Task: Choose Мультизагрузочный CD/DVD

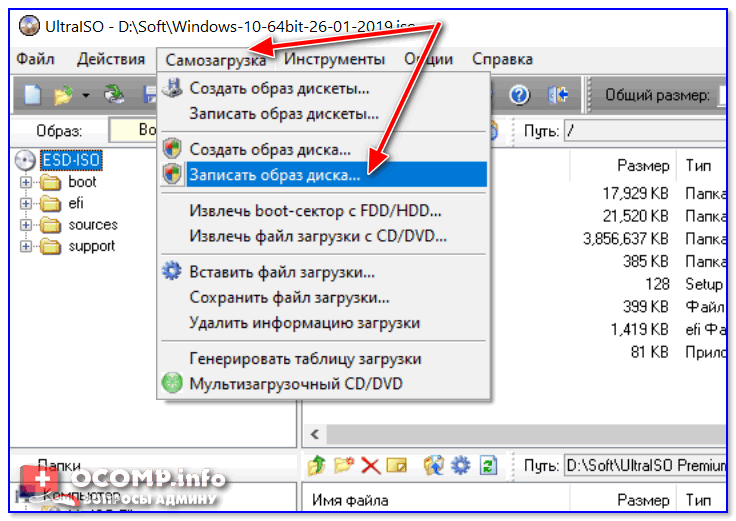Action: click(x=323, y=384)
